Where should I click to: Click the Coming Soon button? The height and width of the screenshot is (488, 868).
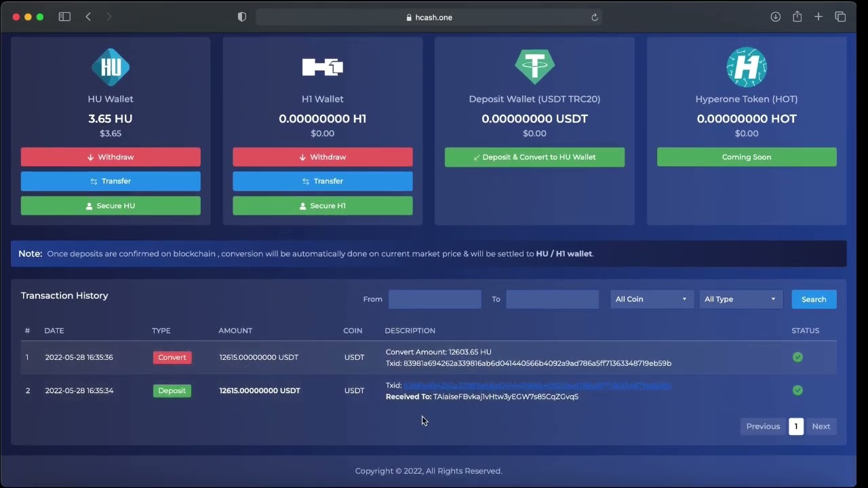[747, 157]
